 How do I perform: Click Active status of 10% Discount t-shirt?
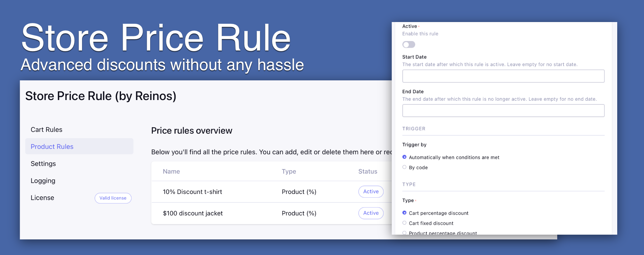[371, 192]
